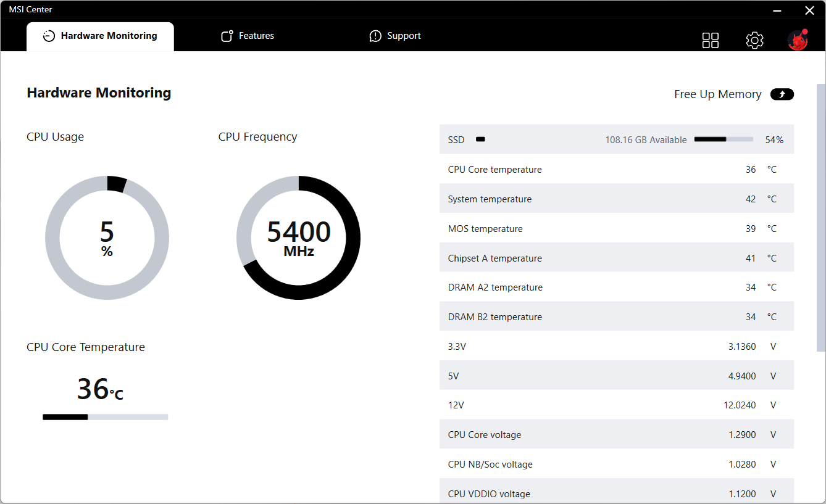Select the Hardware Monitoring tab
The height and width of the screenshot is (504, 826).
click(100, 36)
